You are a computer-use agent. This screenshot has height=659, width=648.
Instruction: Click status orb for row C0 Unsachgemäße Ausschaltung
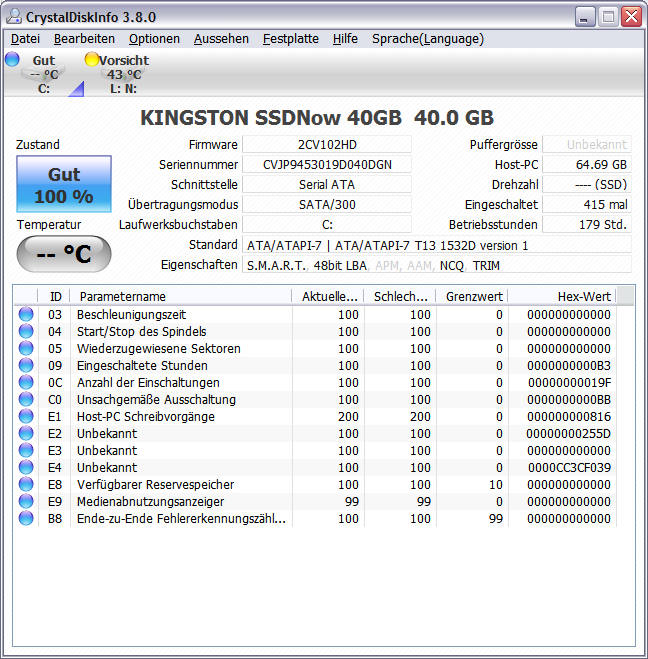click(26, 399)
